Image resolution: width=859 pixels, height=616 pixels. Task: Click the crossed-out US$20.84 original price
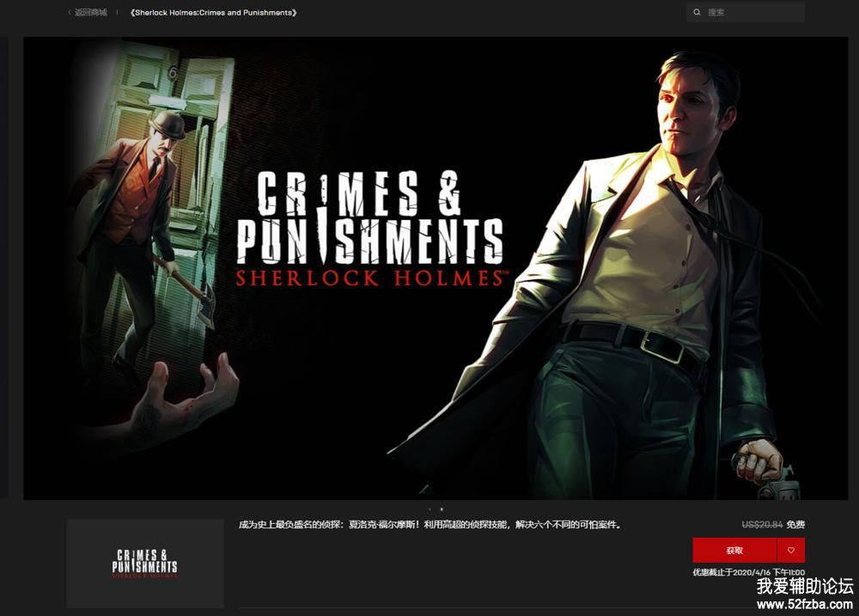tap(762, 524)
